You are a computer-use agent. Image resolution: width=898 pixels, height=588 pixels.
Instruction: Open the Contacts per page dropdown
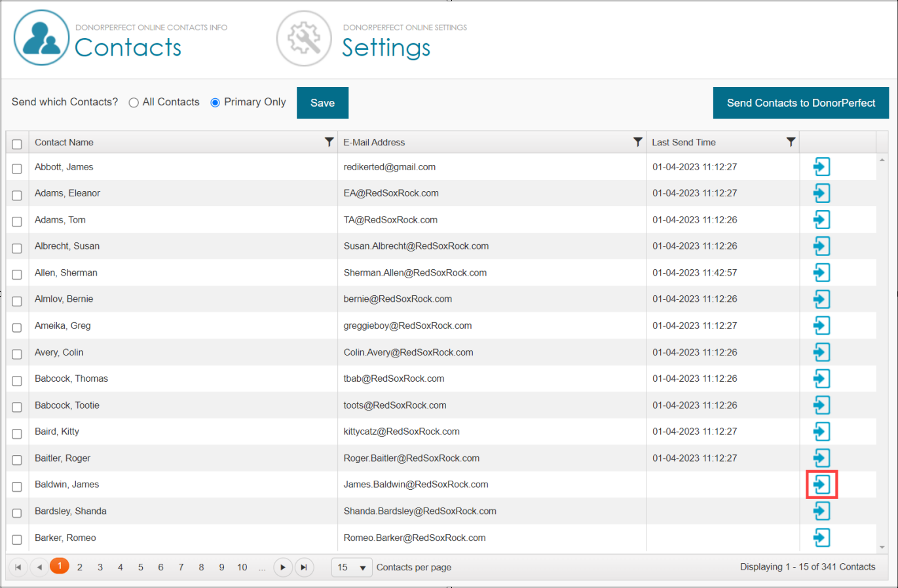click(x=352, y=567)
